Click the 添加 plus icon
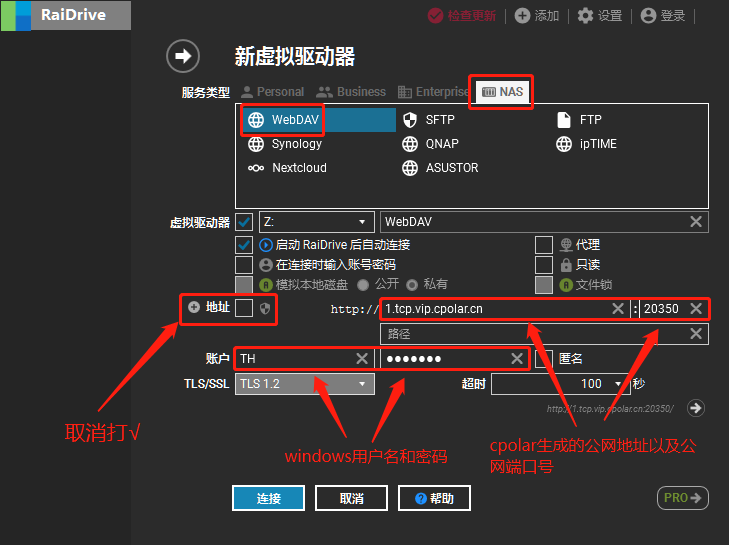 tap(522, 15)
